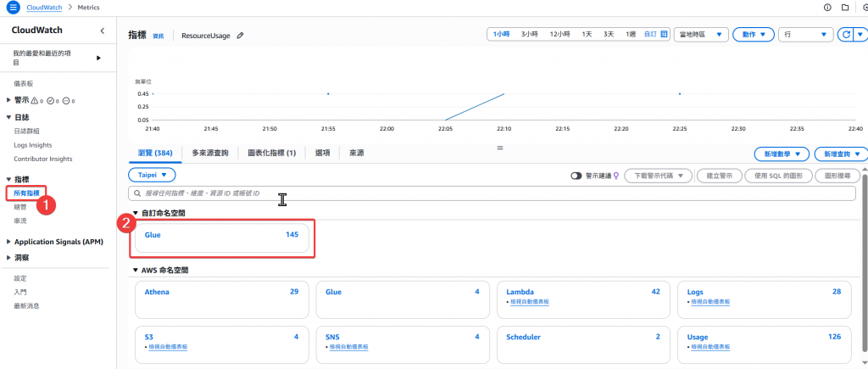
Task: Open the Athena namespace card
Action: pos(221,299)
